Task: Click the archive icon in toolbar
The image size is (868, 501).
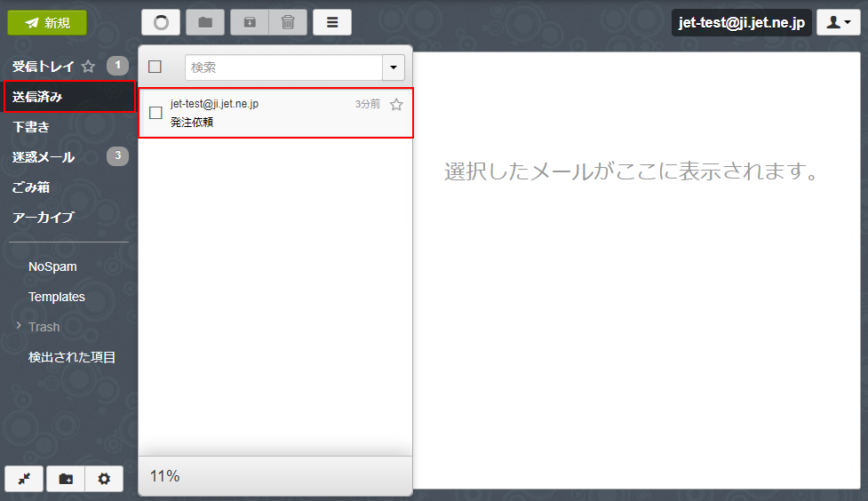Action: click(250, 22)
